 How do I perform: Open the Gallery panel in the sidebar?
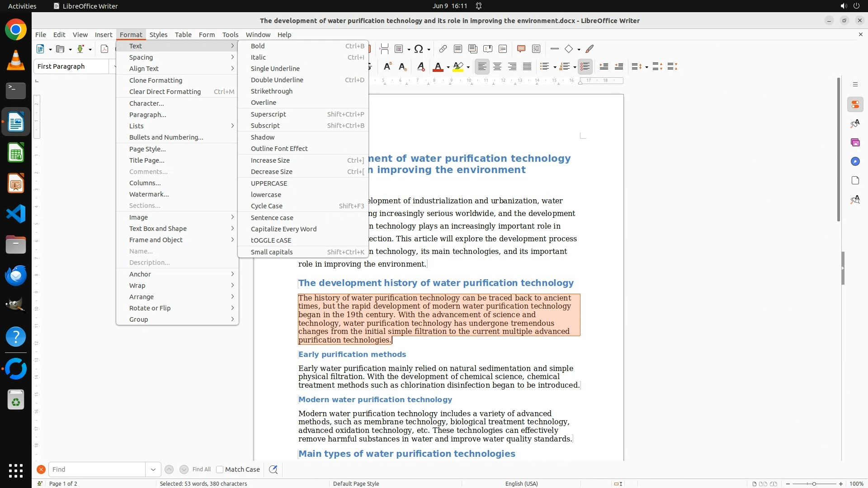point(855,142)
